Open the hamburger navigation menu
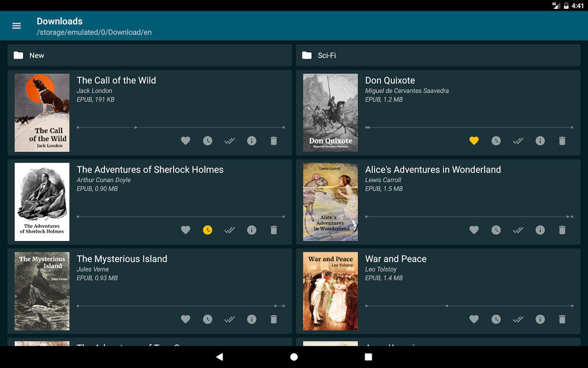588x368 pixels. [x=17, y=26]
